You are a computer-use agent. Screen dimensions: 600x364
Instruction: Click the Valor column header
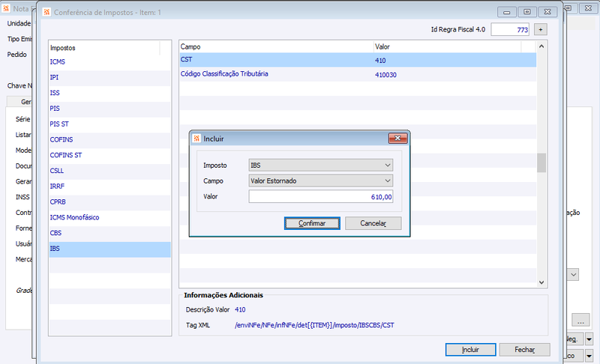pos(447,46)
